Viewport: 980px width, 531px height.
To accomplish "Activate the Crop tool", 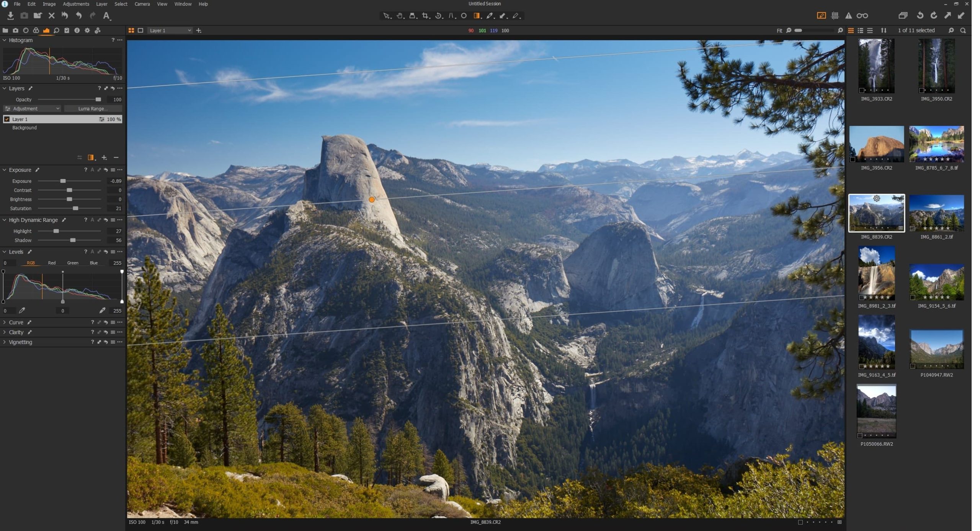I will (426, 16).
